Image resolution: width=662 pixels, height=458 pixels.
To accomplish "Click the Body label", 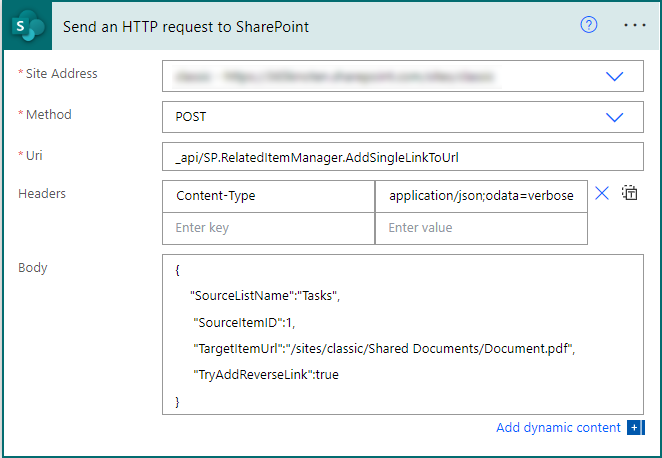I will (x=33, y=268).
